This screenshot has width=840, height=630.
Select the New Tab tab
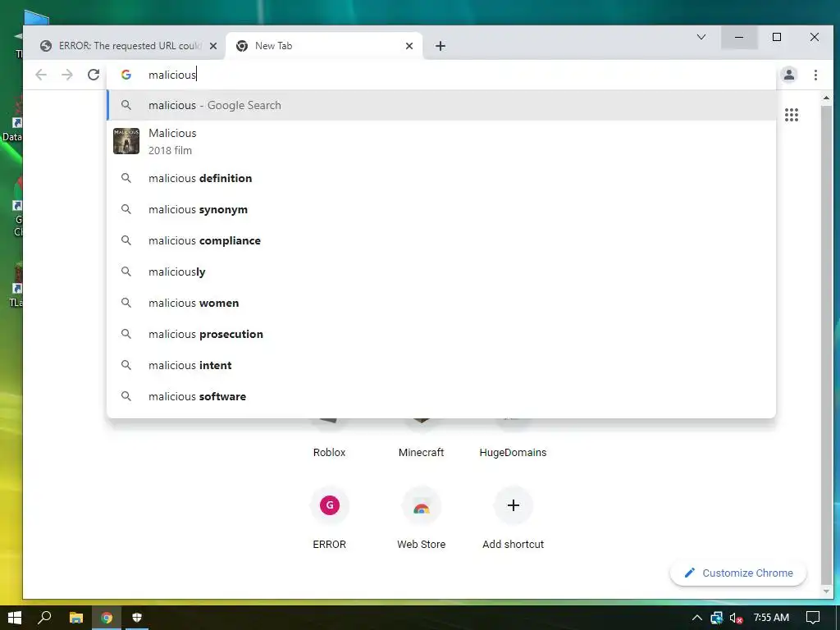tap(324, 46)
